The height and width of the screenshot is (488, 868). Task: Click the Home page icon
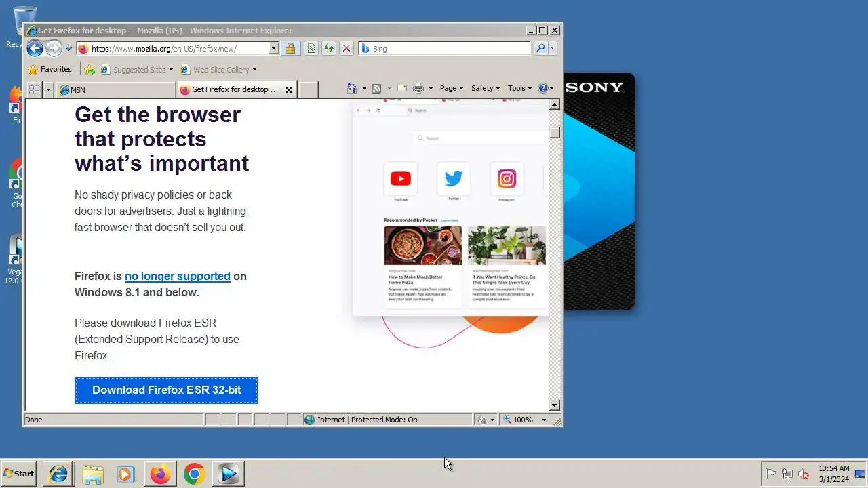click(x=351, y=88)
